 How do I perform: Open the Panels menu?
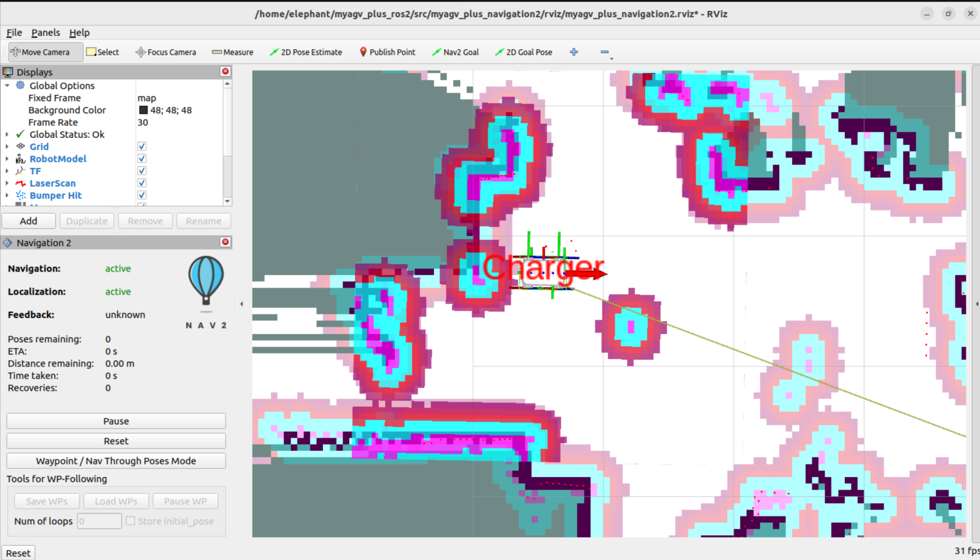tap(46, 33)
